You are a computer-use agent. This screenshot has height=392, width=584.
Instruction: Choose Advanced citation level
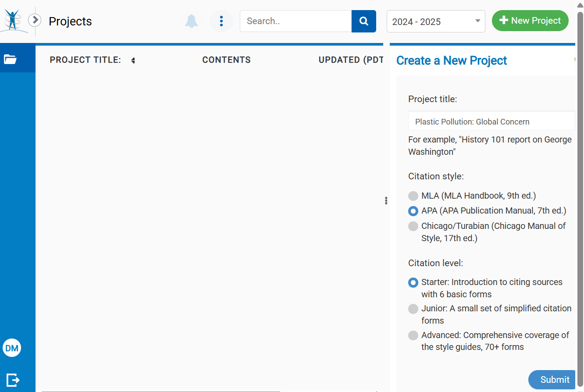(413, 335)
